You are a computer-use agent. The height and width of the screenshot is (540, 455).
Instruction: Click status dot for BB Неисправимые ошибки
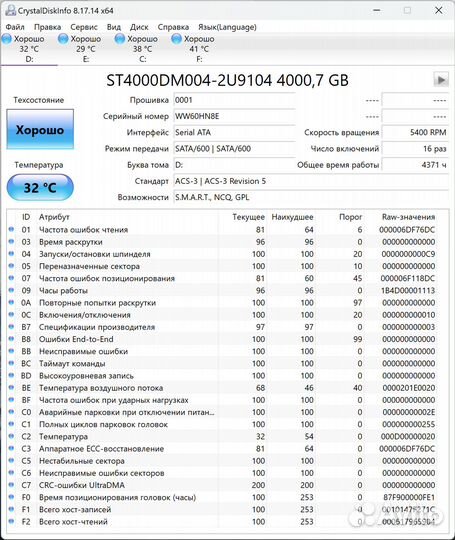click(11, 351)
